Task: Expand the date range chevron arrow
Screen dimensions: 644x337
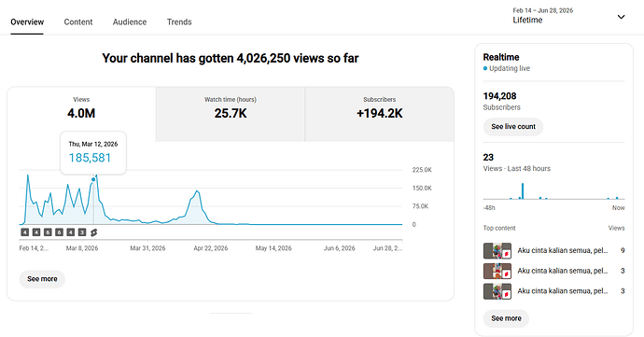Action: tap(621, 17)
